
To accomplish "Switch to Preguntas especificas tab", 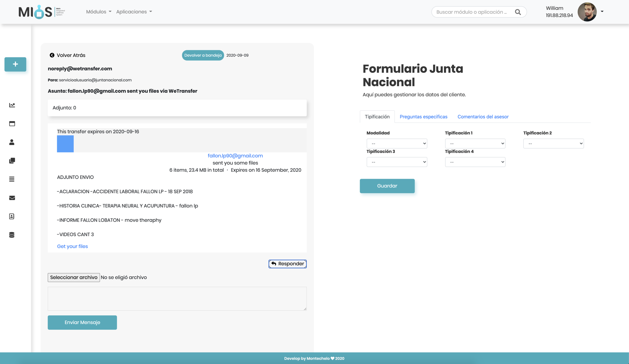I will pos(423,117).
